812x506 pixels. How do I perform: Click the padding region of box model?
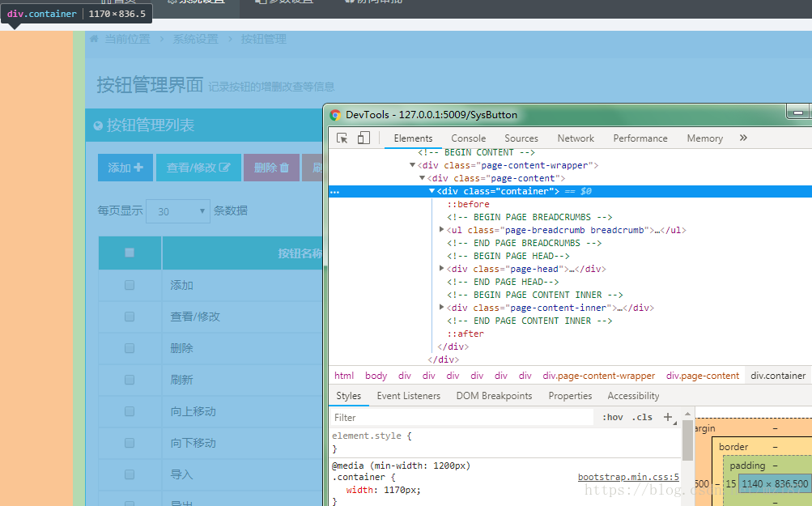(747, 466)
